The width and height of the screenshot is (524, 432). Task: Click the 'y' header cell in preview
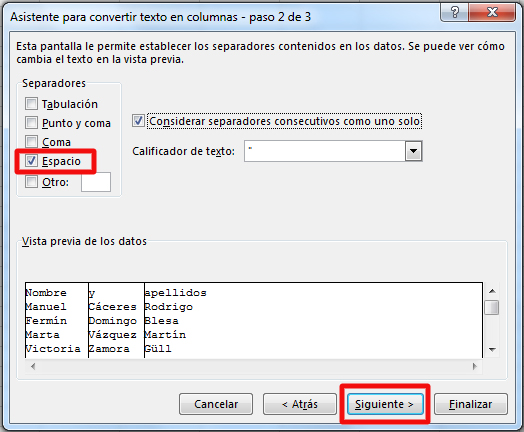(x=92, y=293)
